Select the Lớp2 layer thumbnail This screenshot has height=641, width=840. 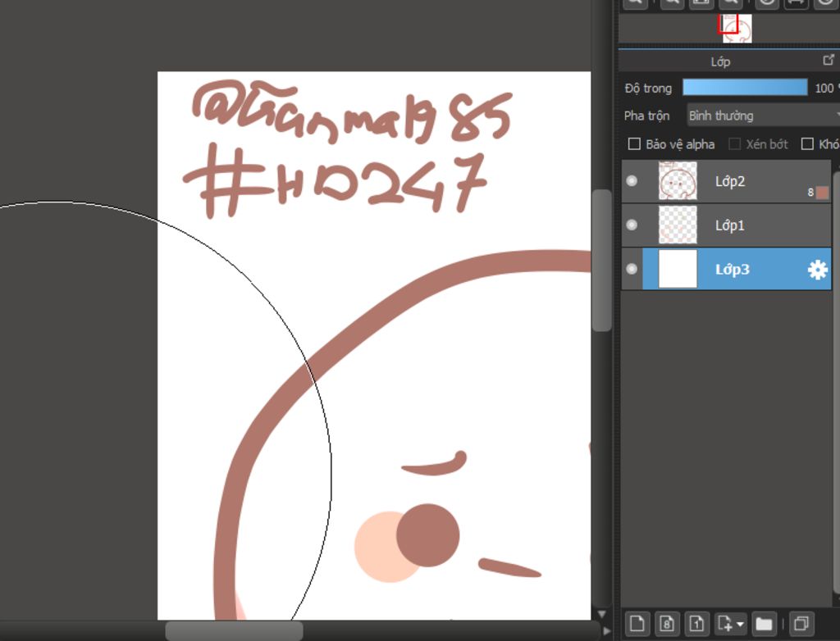coord(678,181)
